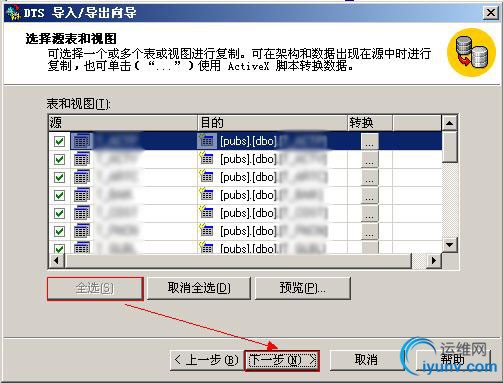503x383 pixels.
Task: Click source table icon in third row
Action: coord(81,177)
